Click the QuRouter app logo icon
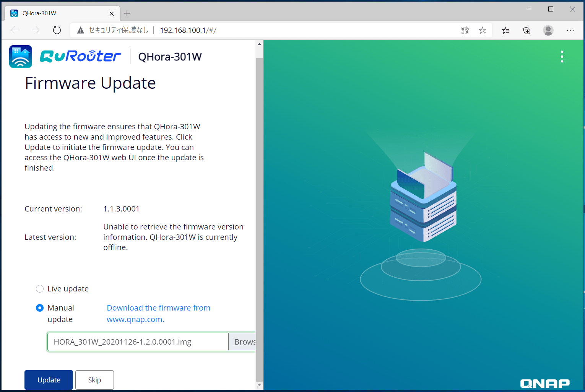585x392 pixels. coord(21,57)
